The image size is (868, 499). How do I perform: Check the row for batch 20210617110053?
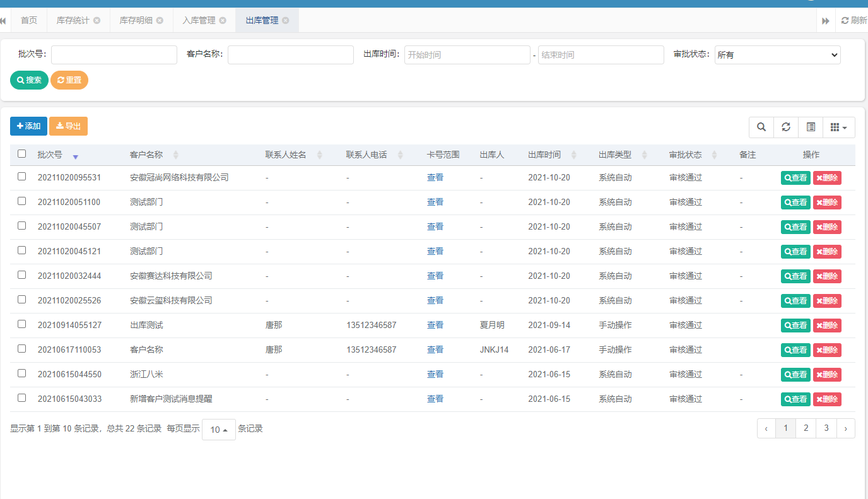click(22, 349)
